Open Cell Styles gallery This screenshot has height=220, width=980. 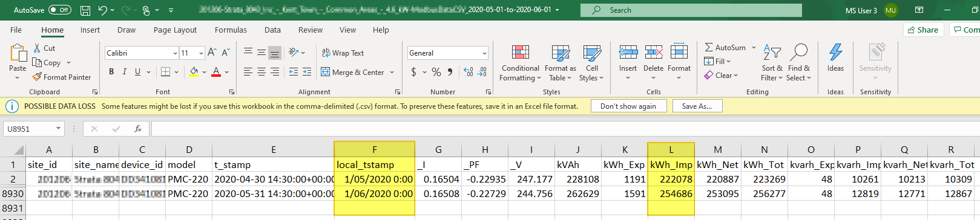591,63
